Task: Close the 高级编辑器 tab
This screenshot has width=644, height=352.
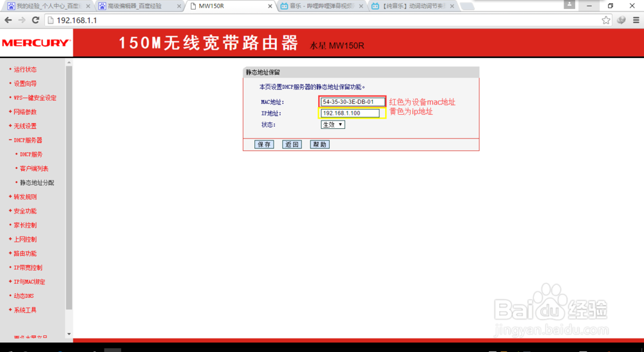Action: 178,6
